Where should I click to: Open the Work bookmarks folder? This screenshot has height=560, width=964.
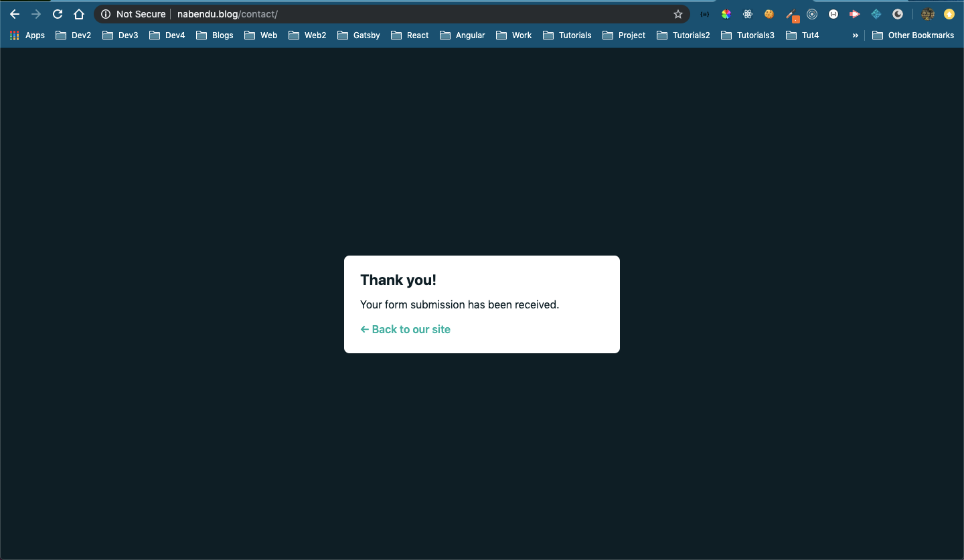tap(514, 35)
